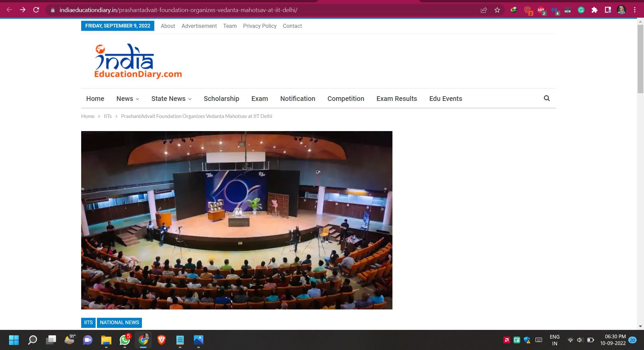Reload the page using the refresh icon
The image size is (644, 350).
[36, 10]
